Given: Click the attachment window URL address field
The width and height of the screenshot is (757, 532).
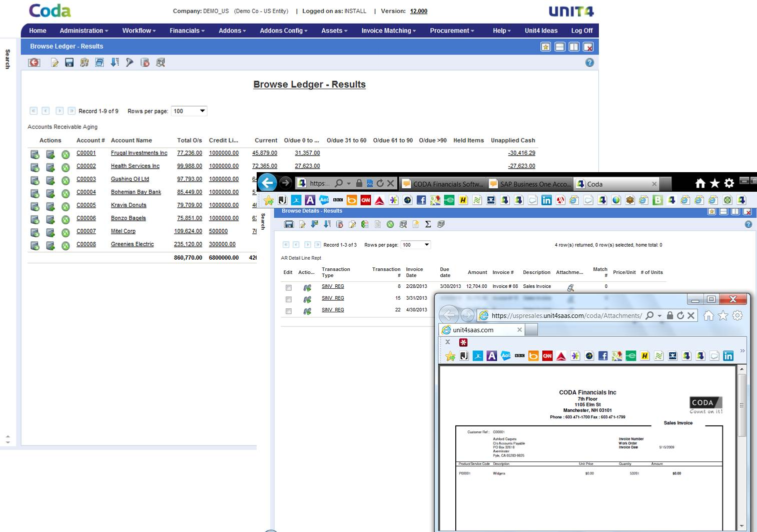Looking at the screenshot, I should coord(566,315).
